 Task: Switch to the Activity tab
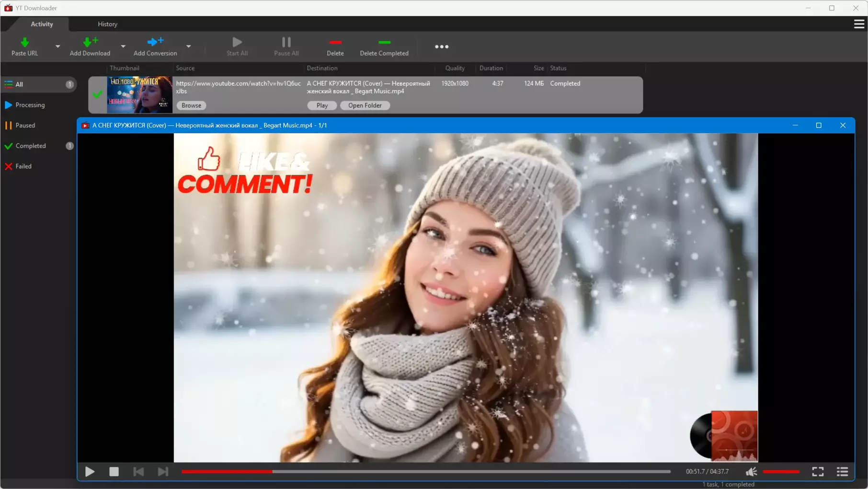[x=42, y=24]
